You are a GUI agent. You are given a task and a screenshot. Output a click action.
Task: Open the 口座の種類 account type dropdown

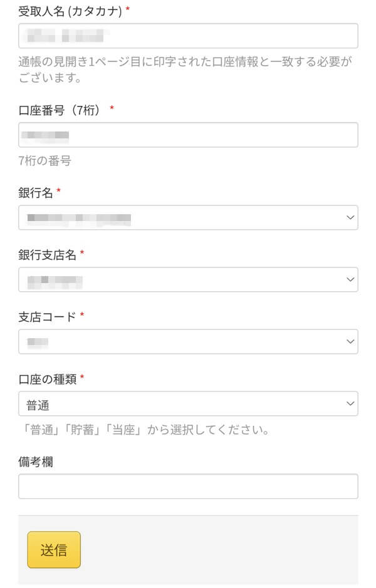[x=188, y=403]
